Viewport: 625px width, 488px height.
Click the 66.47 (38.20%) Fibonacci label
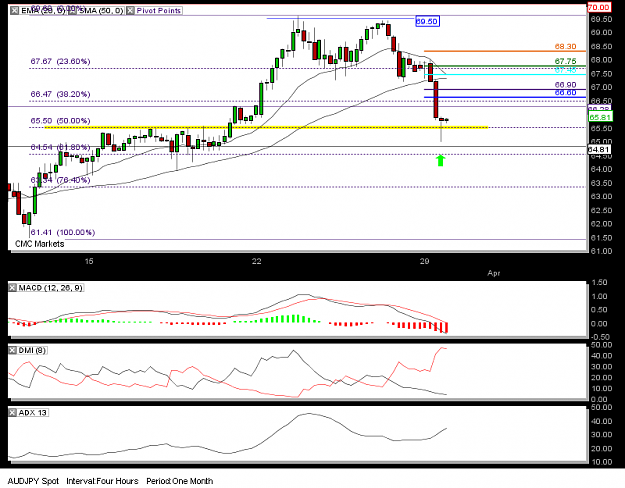pyautogui.click(x=61, y=94)
